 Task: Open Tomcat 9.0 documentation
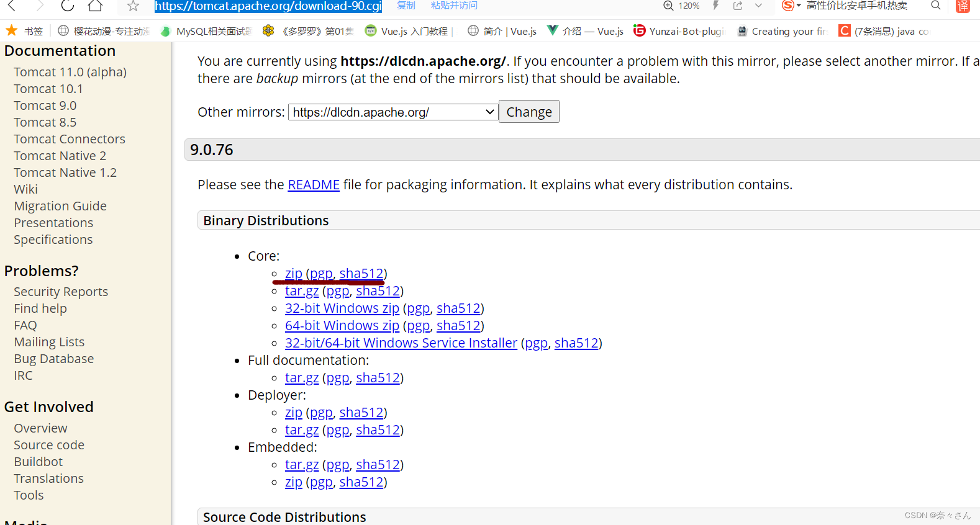tap(45, 105)
